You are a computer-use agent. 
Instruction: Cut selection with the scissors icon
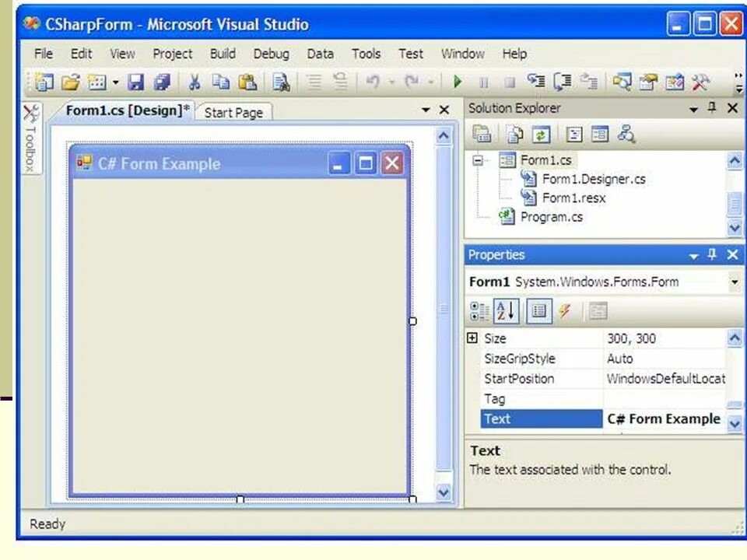click(x=194, y=82)
